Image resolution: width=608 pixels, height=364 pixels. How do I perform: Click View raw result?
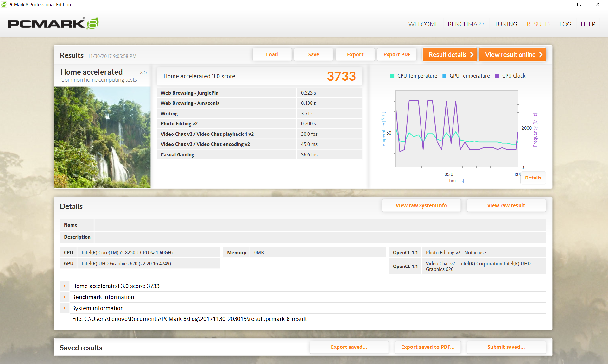pos(506,205)
